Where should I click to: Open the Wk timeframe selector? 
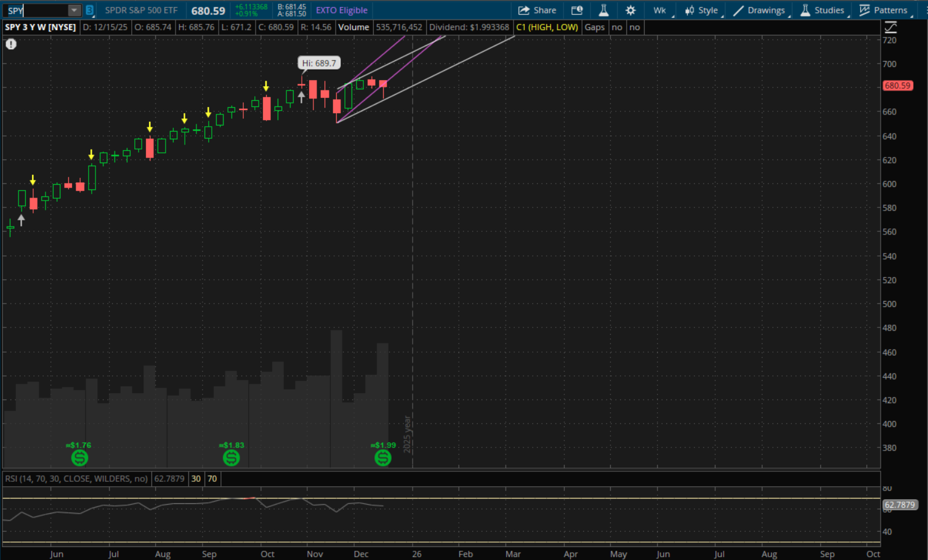click(660, 10)
